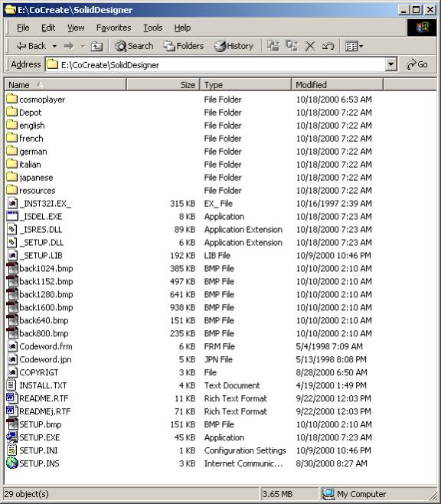This screenshot has width=441, height=504.
Task: Open the Back button history dropdown arrow
Action: point(54,46)
